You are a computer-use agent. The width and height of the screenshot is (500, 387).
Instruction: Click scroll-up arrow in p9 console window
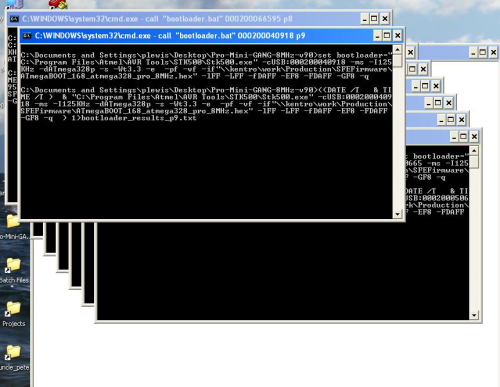click(397, 50)
